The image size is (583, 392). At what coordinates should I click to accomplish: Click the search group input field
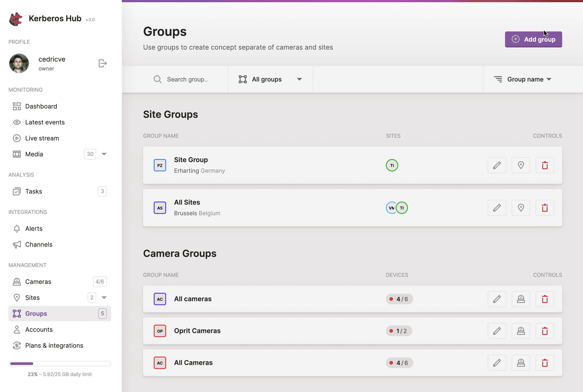(x=187, y=79)
